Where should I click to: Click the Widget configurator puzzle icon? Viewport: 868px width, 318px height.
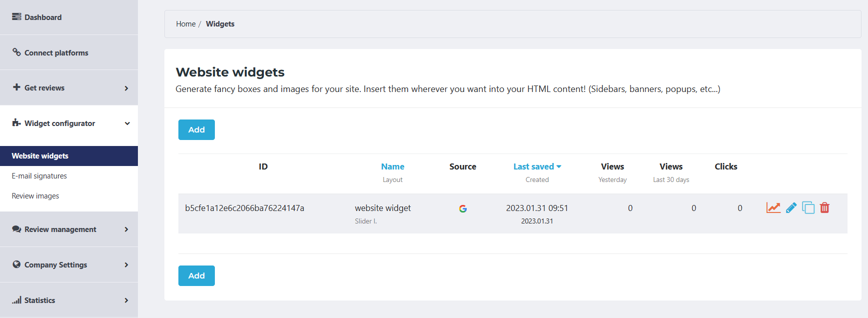point(16,123)
